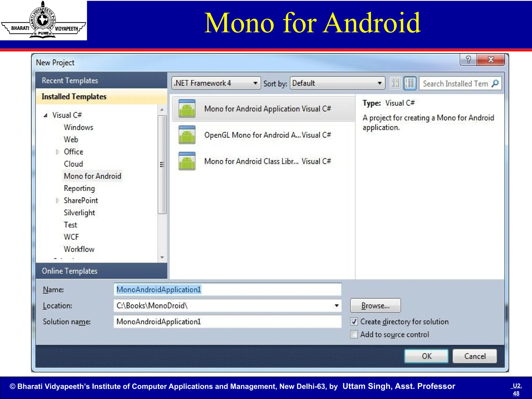
Task: Click the project Name input field
Action: coord(228,289)
